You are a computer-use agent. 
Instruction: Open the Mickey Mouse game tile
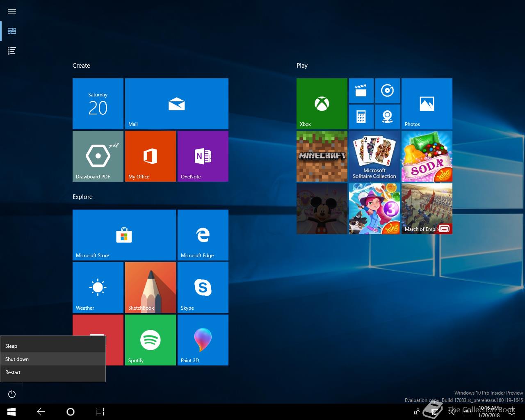tap(322, 209)
